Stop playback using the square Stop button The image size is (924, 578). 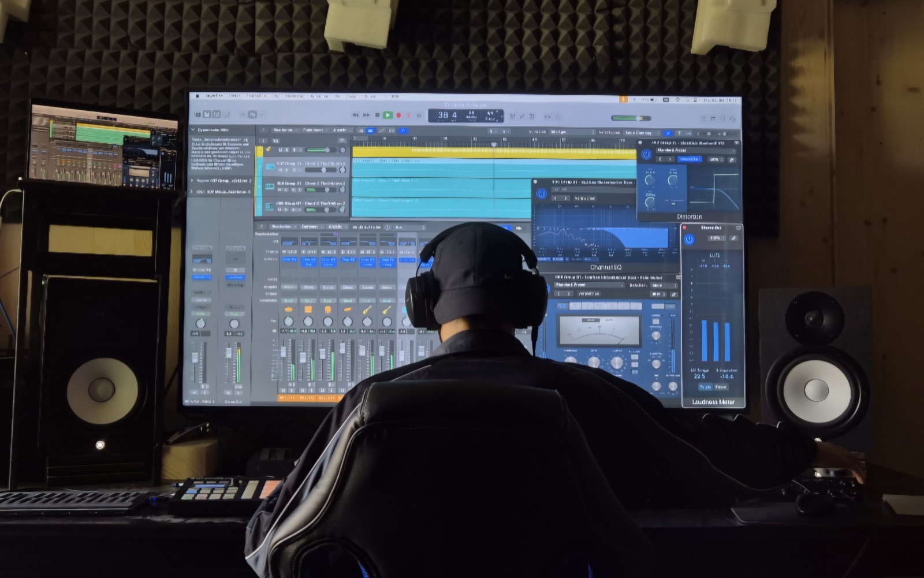(377, 115)
